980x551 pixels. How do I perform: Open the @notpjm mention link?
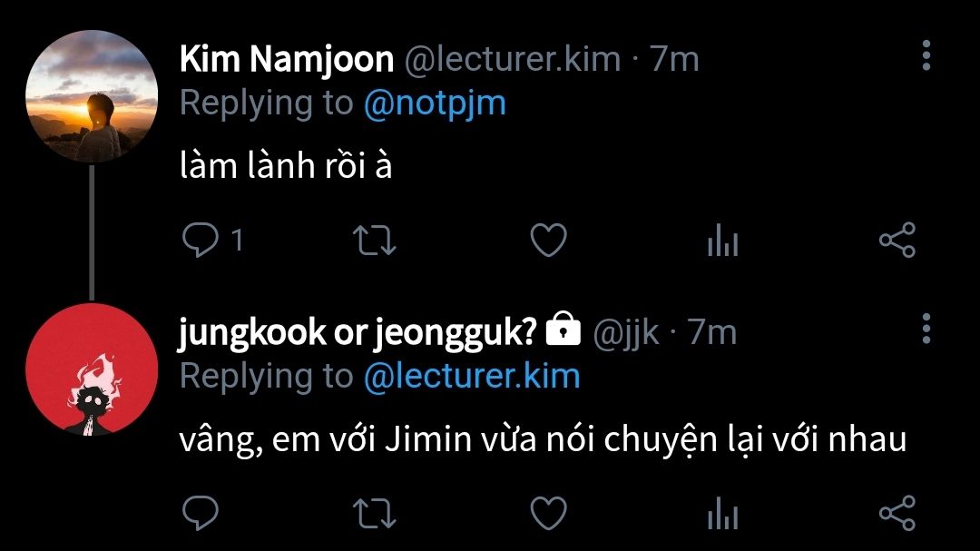pyautogui.click(x=434, y=103)
